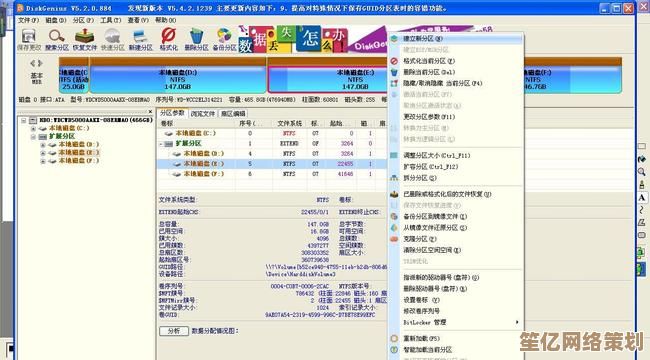Image resolution: width=650 pixels, height=360 pixels.
Task: Click the icon beside 备份分区到镜像文件
Action: click(394, 216)
